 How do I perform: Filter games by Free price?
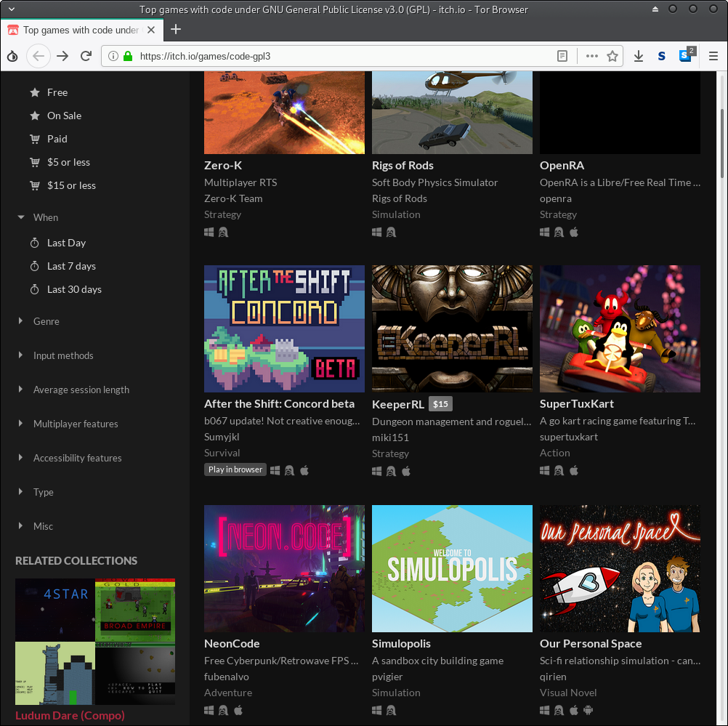[57, 92]
